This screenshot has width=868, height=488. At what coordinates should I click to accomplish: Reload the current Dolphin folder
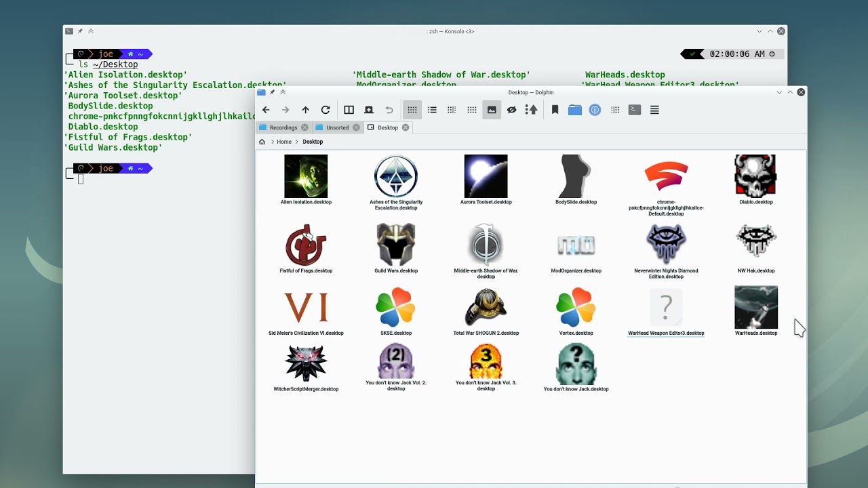point(325,110)
